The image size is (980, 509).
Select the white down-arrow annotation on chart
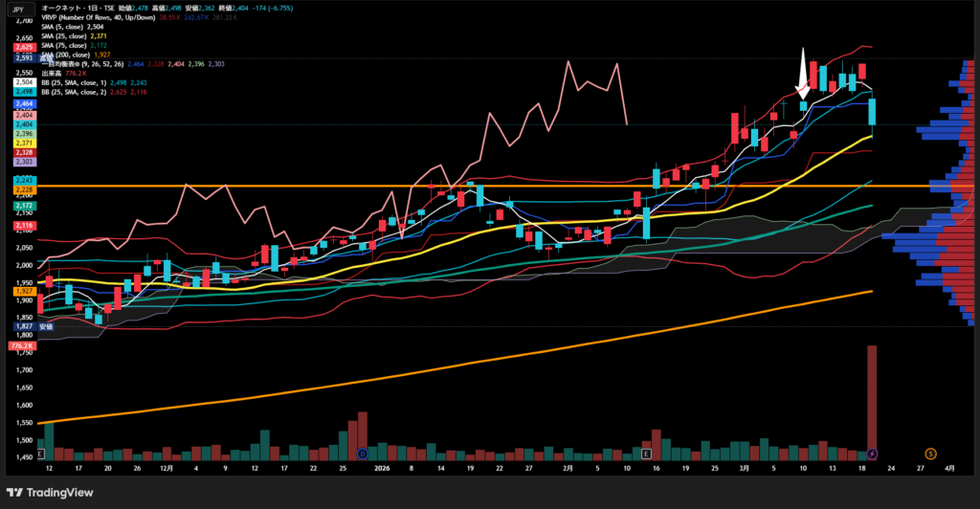(x=803, y=77)
